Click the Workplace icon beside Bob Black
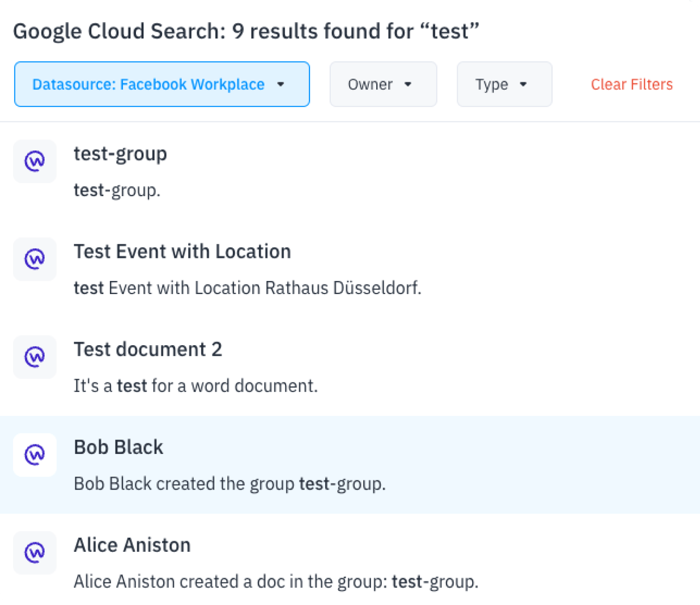The image size is (700, 605). pos(35,455)
